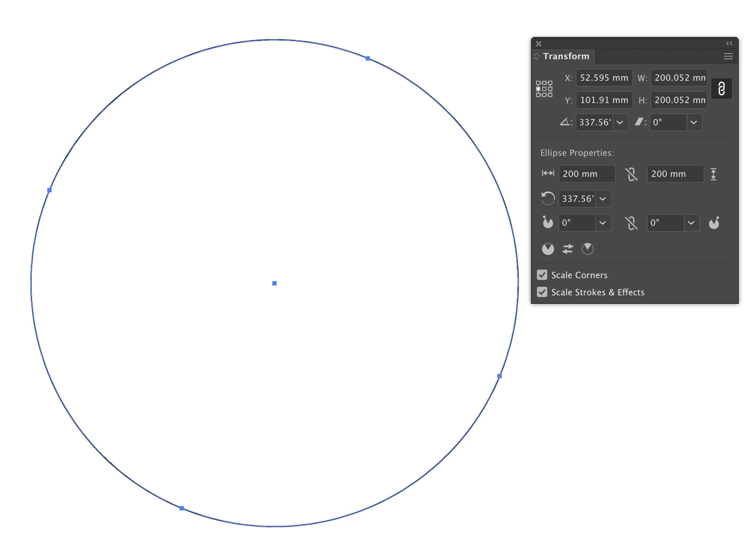Click the ellipse width 200 mm field
The image size is (756, 552).
coord(587,174)
